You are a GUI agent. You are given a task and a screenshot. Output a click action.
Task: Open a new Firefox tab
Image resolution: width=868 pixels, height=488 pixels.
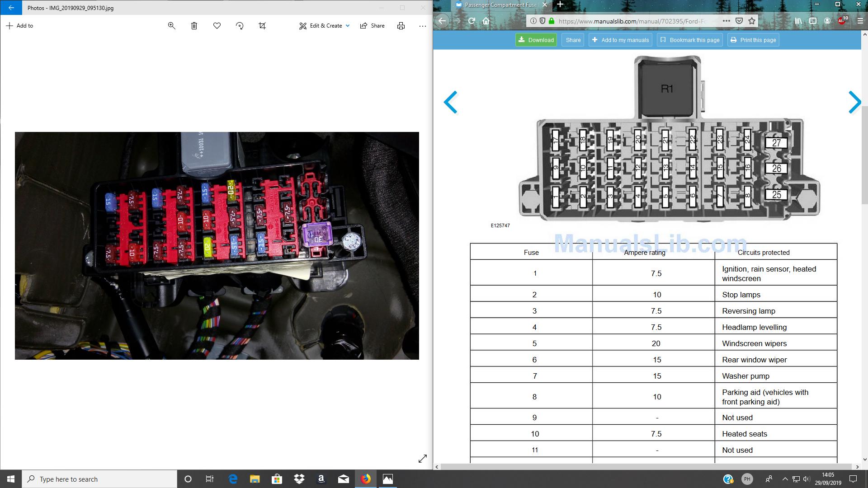tap(560, 5)
